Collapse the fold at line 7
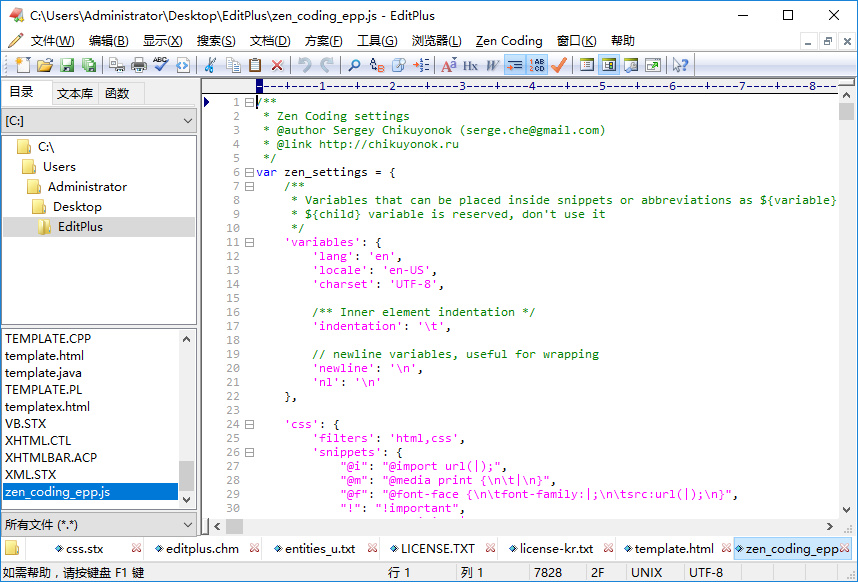Viewport: 858px width, 582px height. (250, 187)
